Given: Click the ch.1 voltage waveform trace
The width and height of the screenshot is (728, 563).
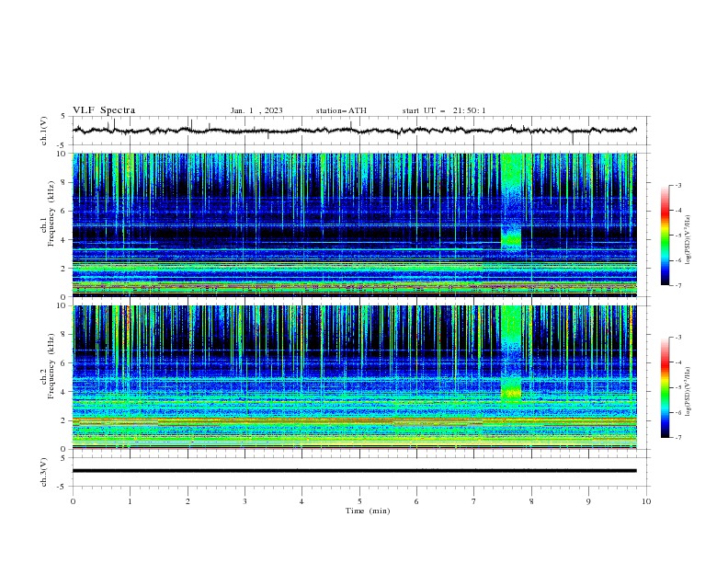Looking at the screenshot, I should (354, 131).
